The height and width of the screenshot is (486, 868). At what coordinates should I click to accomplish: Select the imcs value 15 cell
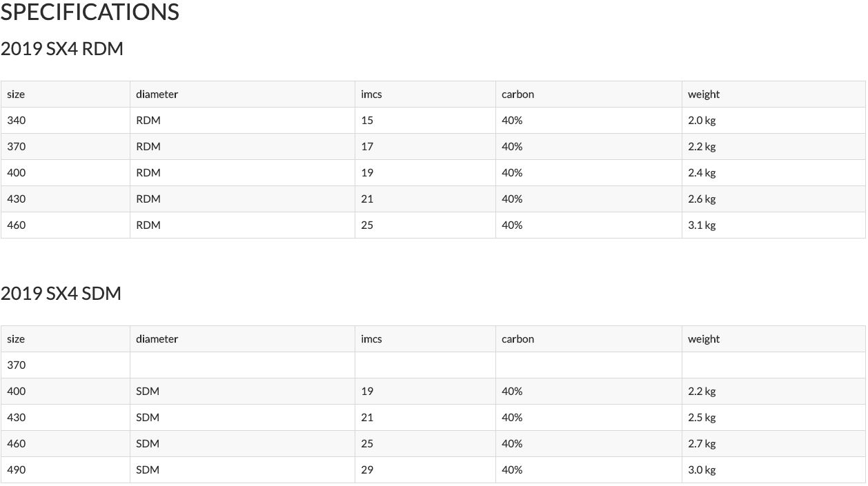[x=367, y=121]
